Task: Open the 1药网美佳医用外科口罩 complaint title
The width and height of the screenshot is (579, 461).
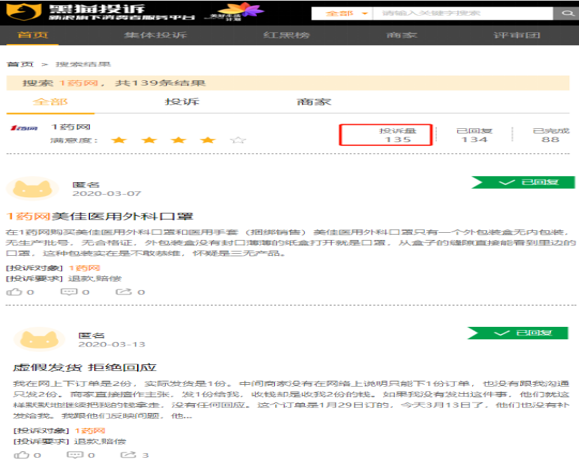Action: [100, 216]
